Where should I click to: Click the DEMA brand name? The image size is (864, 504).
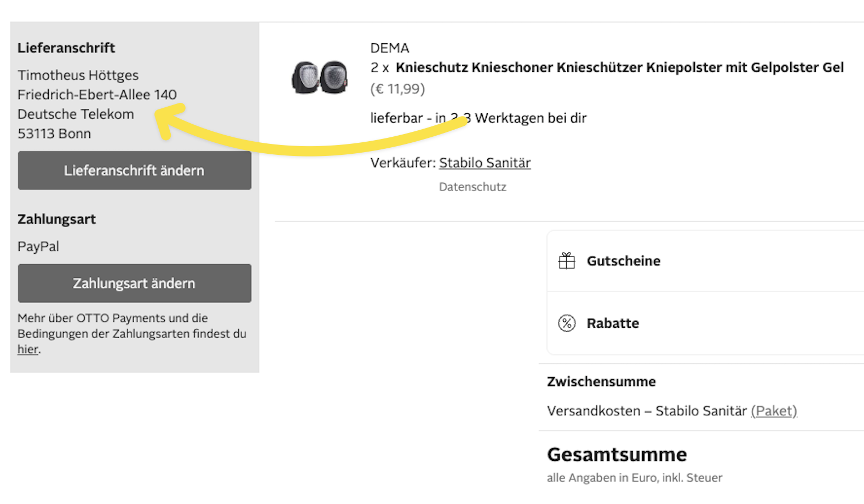pos(389,48)
